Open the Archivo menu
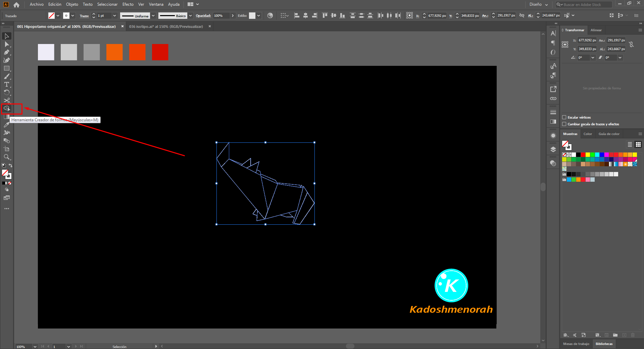The height and width of the screenshot is (349, 644). click(x=37, y=4)
